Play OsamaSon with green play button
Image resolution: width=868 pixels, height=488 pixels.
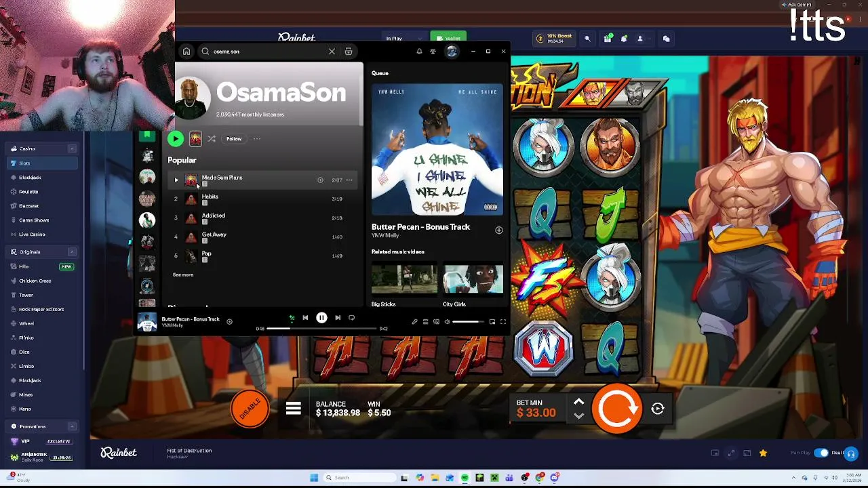(x=176, y=139)
